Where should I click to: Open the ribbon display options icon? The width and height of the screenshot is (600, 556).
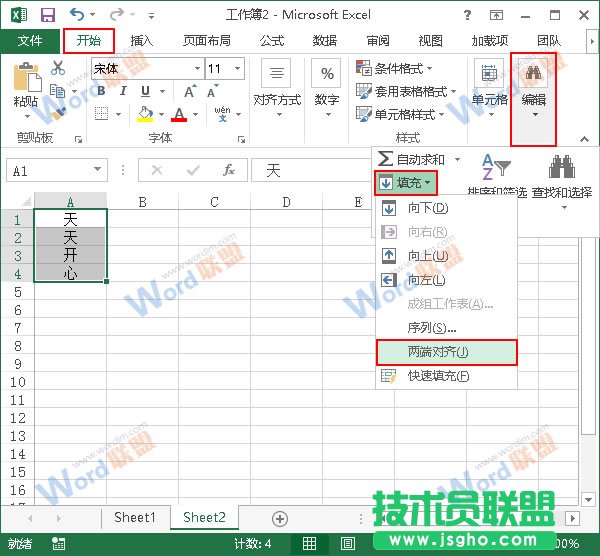pos(496,15)
